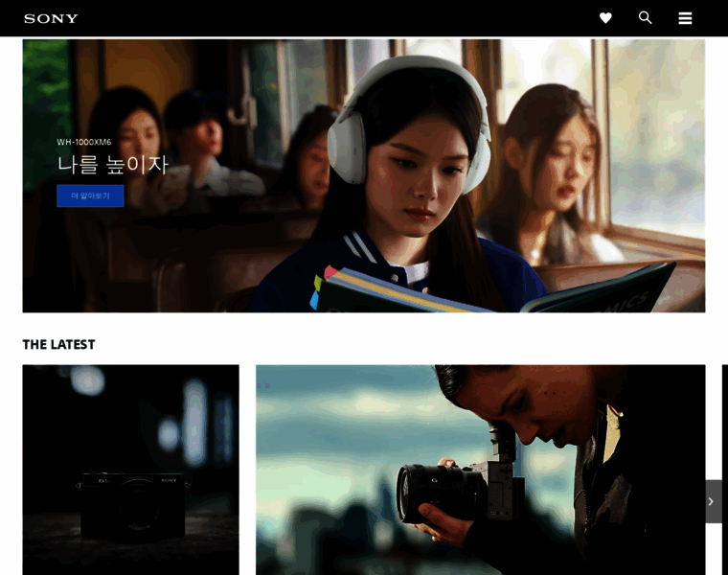Screen dimensions: 728x575
Task: Click THE LATEST section heading
Action: point(59,345)
